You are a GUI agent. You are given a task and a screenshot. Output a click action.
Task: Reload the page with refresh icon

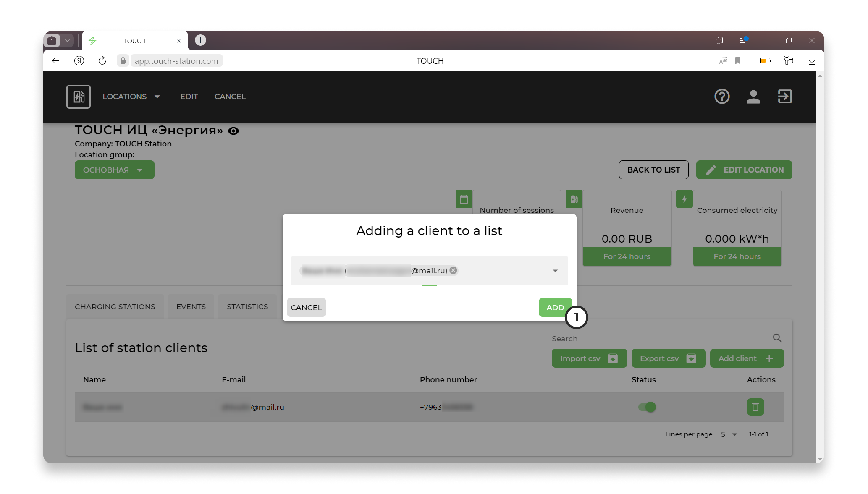tap(102, 61)
